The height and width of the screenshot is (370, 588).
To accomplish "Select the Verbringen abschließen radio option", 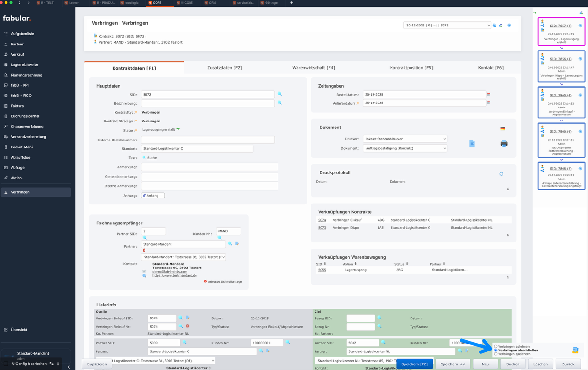I will (496, 350).
